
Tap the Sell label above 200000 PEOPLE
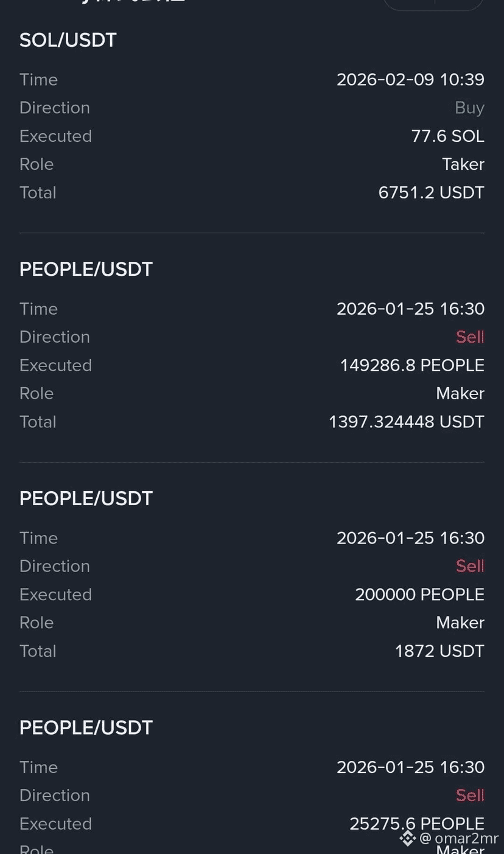tap(470, 566)
